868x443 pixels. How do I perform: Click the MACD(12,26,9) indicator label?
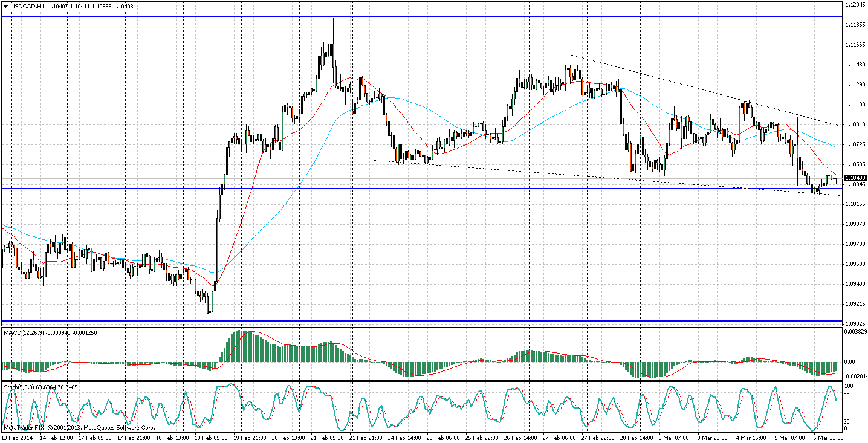click(x=22, y=332)
